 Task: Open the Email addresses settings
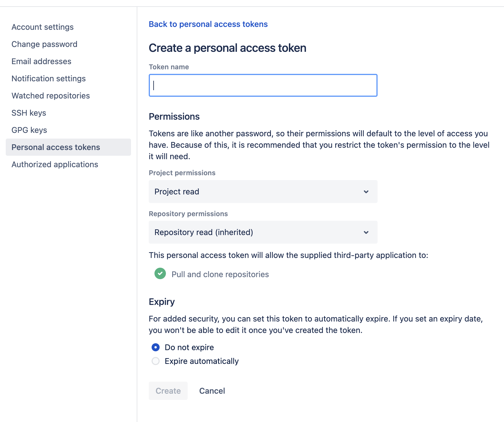pos(41,61)
